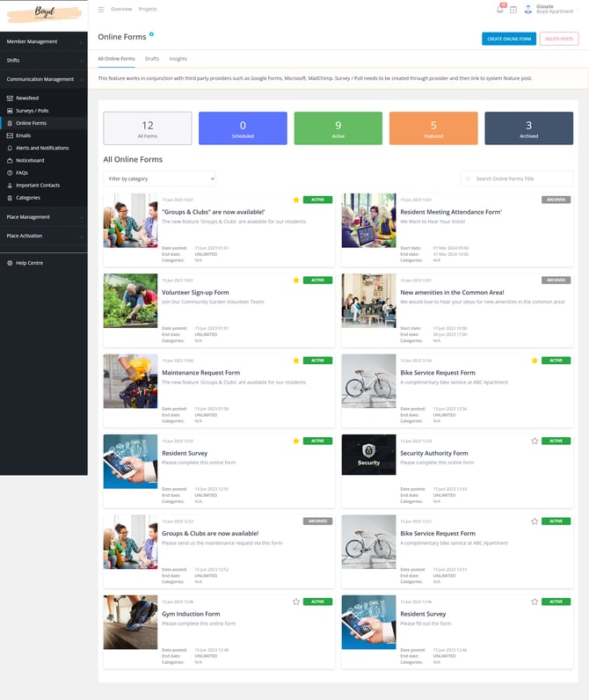The height and width of the screenshot is (700, 589).
Task: Open the Gym Induction Form title
Action: (x=191, y=614)
